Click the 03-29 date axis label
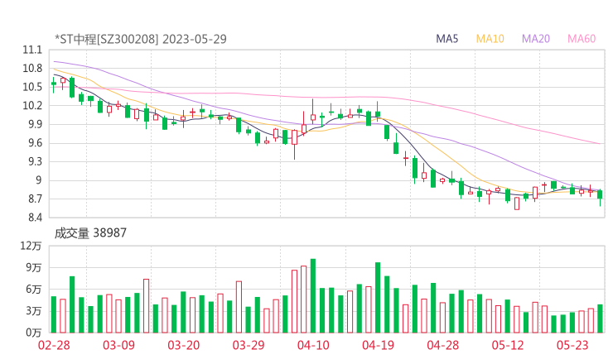Screen dimensions: 613x364 coord(249,345)
